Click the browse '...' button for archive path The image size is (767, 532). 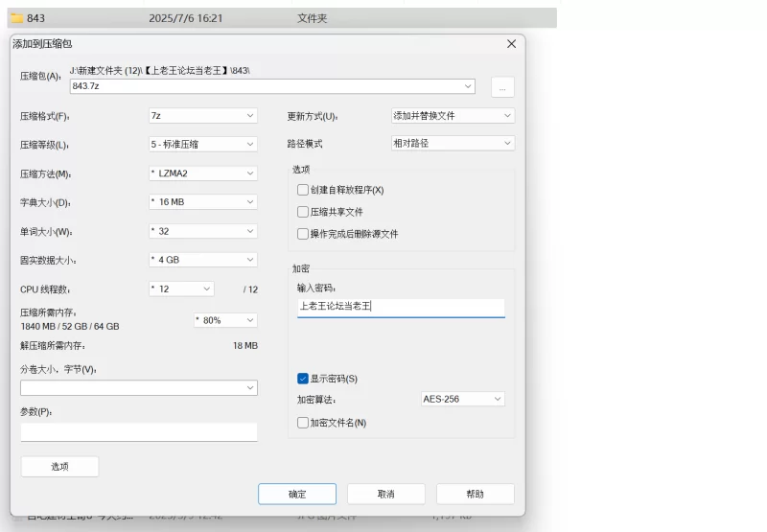(503, 87)
